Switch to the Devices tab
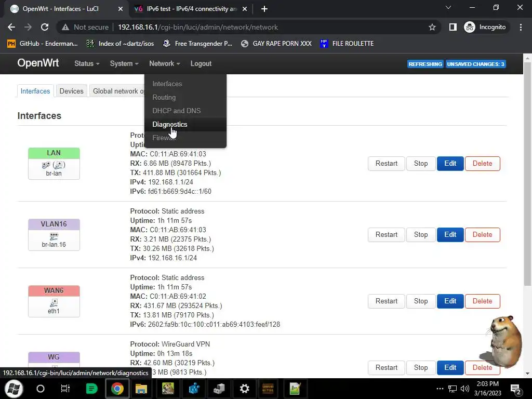Viewport: 532px width, 399px height. pyautogui.click(x=71, y=91)
